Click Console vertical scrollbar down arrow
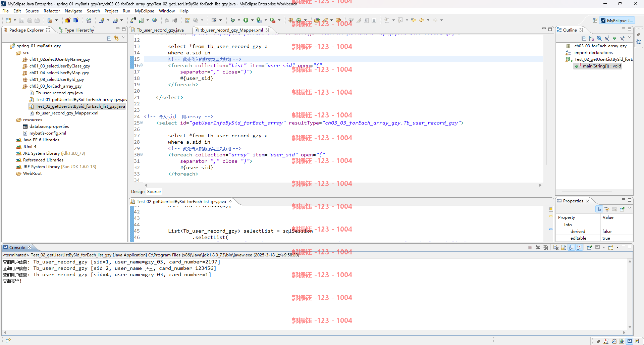This screenshot has width=644, height=345. click(x=630, y=327)
